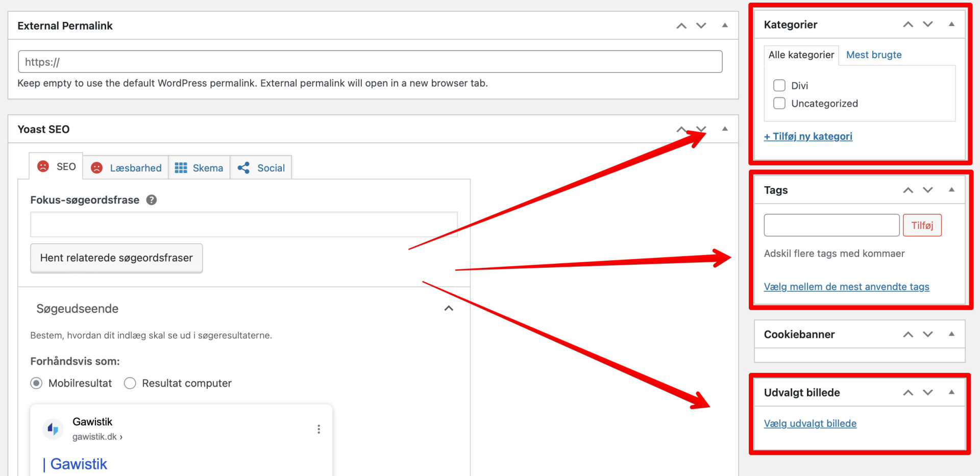Move Cookiebanner panel down arrow
The height and width of the screenshot is (476, 980).
pyautogui.click(x=927, y=335)
